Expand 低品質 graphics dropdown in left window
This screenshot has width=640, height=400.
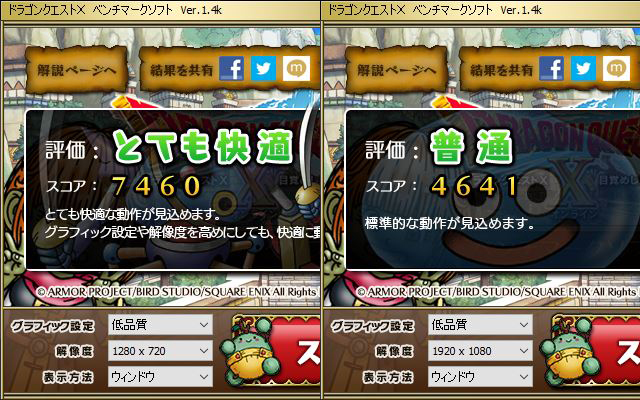[160, 325]
